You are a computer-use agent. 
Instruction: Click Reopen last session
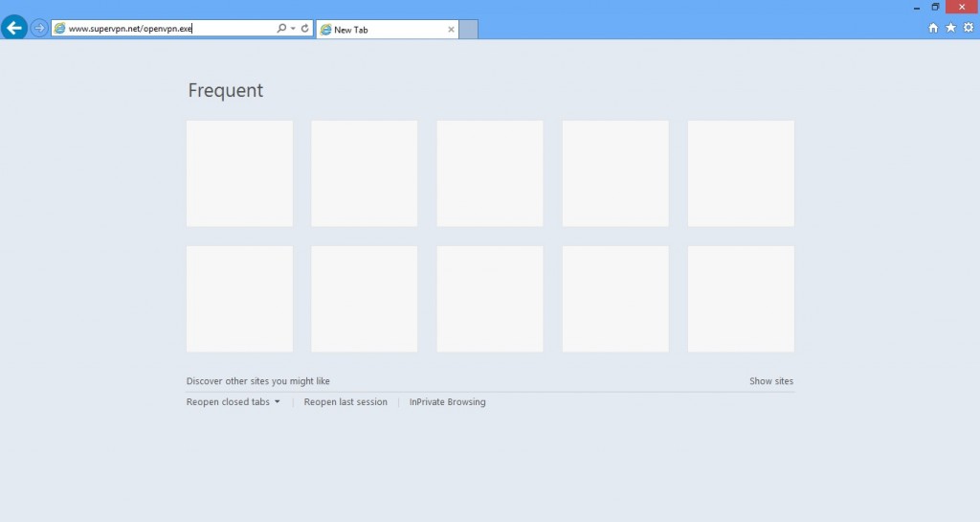pyautogui.click(x=345, y=402)
